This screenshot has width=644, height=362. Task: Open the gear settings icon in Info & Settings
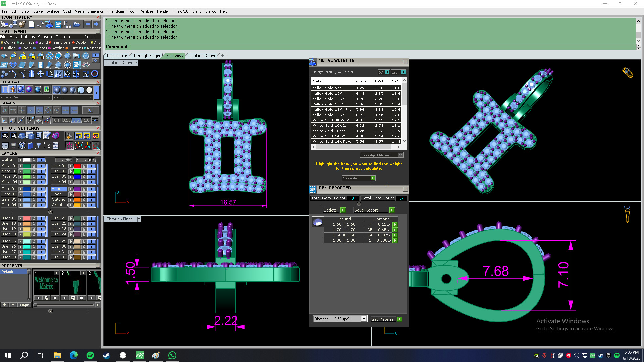click(x=5, y=136)
